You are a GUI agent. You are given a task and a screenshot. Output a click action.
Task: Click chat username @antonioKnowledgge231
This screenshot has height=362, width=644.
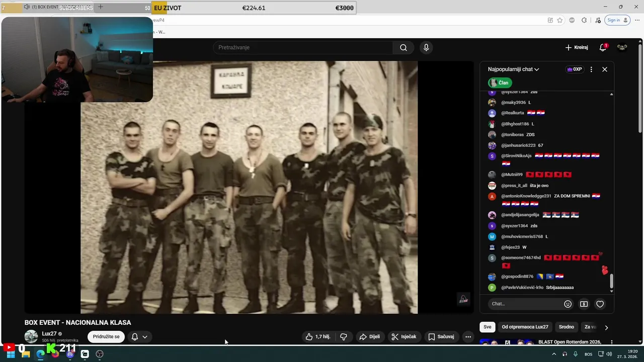526,196
